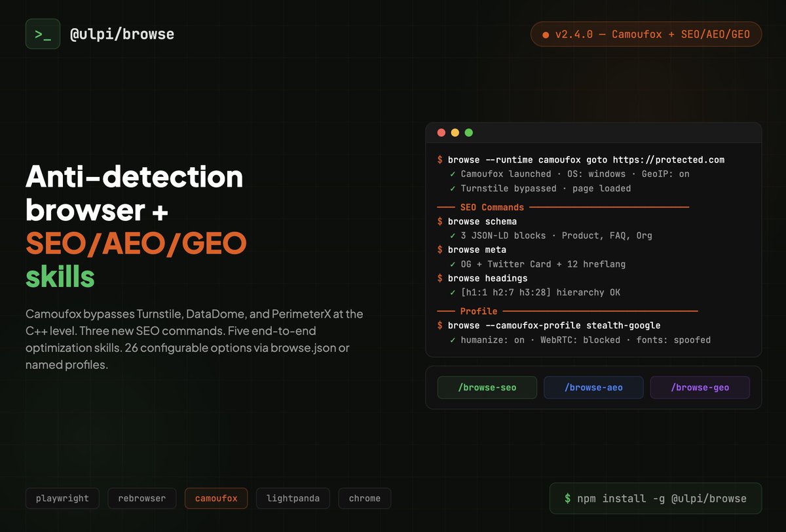Click the /browse-aeo button
The width and height of the screenshot is (786, 532).
[x=593, y=387]
